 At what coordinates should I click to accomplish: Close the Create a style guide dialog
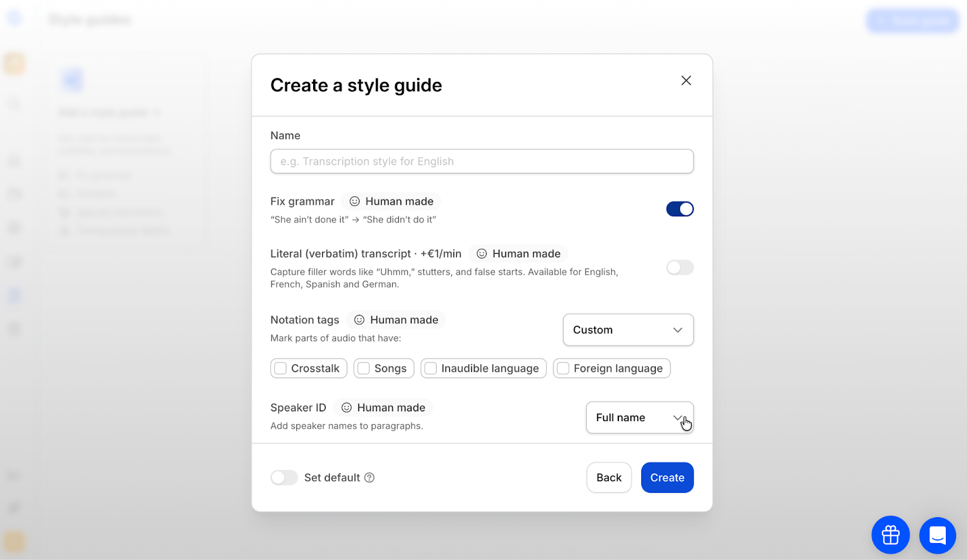[x=685, y=80]
